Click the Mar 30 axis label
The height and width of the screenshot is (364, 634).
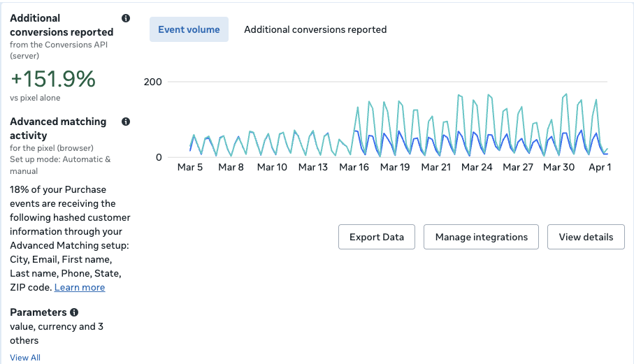[x=559, y=167]
